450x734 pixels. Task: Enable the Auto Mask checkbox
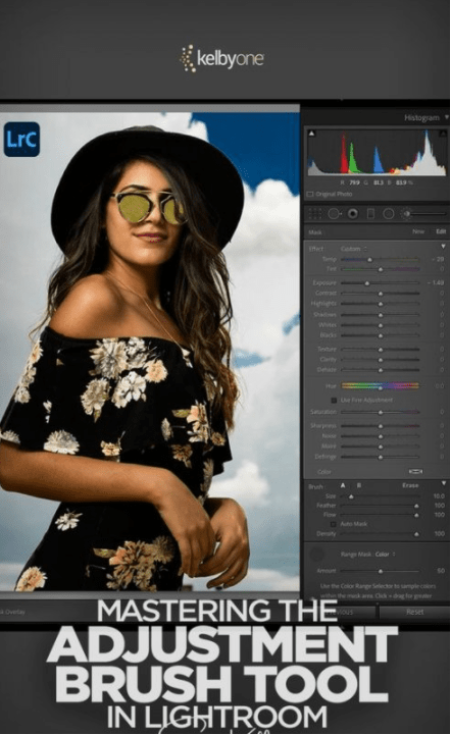pyautogui.click(x=333, y=524)
